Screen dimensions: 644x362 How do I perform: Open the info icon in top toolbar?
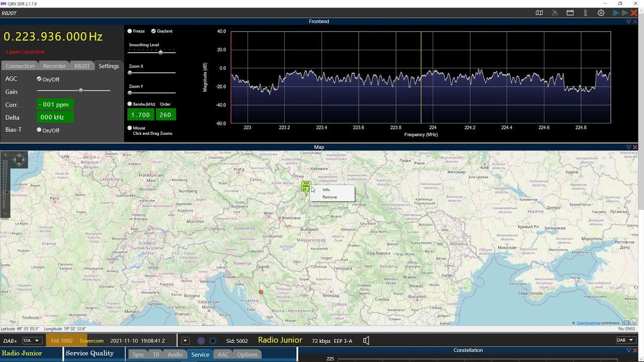[586, 13]
